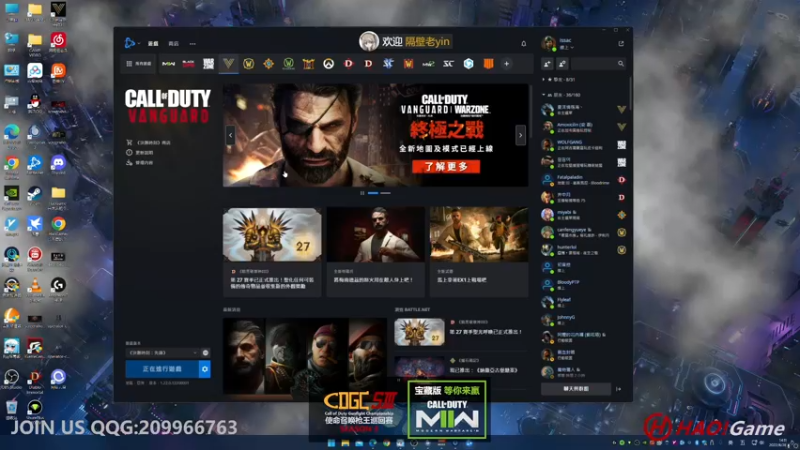Open the four operators image
This screenshot has width=800, height=450.
[x=305, y=356]
